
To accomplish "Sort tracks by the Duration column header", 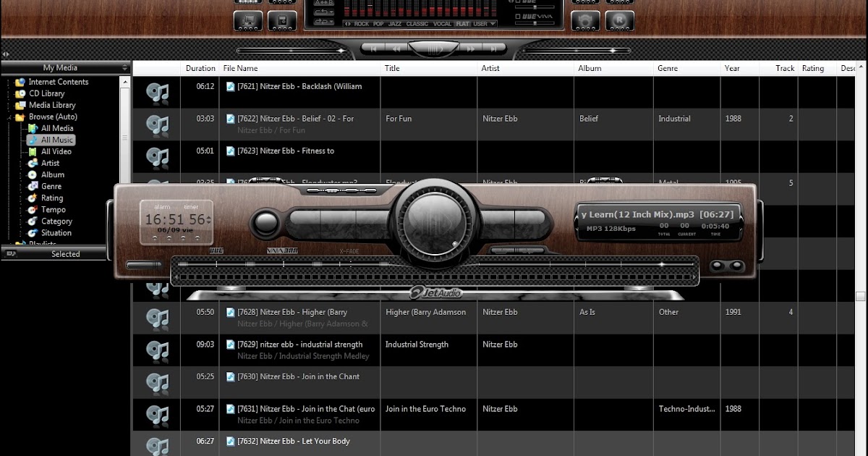I will [200, 67].
